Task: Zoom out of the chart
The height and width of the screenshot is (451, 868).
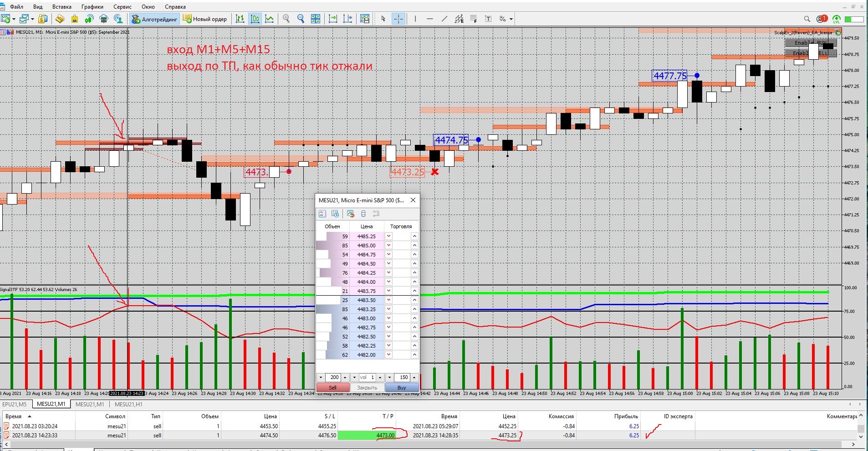Action: 301,19
